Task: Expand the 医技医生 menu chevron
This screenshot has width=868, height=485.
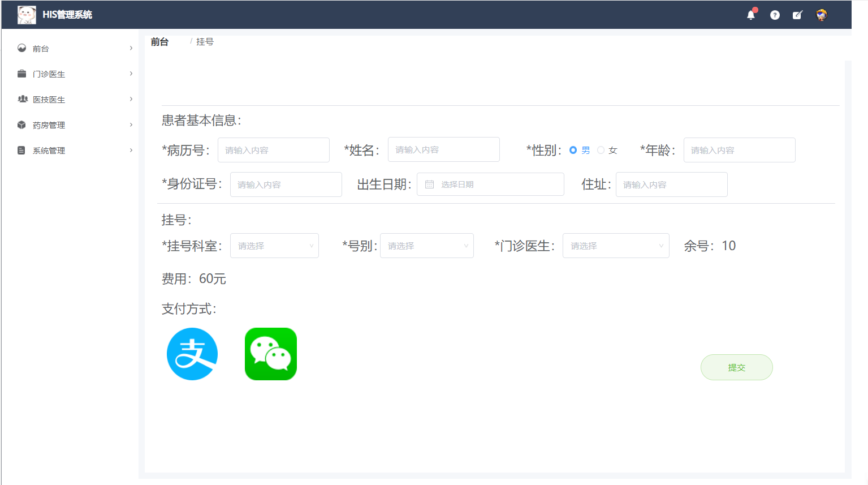Action: [x=131, y=99]
